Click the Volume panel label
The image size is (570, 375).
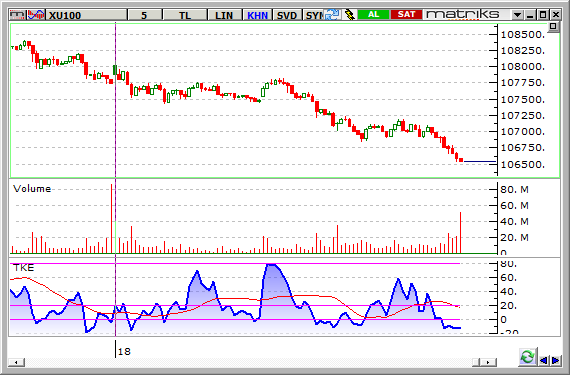(x=32, y=189)
